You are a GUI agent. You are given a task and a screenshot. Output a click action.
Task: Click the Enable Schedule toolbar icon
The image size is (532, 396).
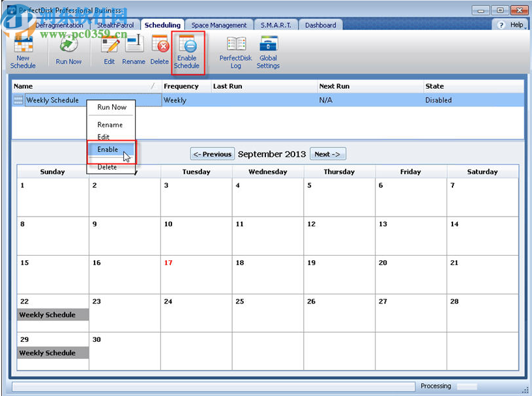[187, 52]
